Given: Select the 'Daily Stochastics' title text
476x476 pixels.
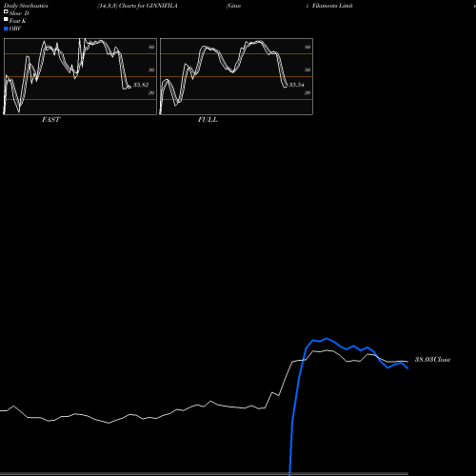Looking at the screenshot, I should click(x=26, y=6).
